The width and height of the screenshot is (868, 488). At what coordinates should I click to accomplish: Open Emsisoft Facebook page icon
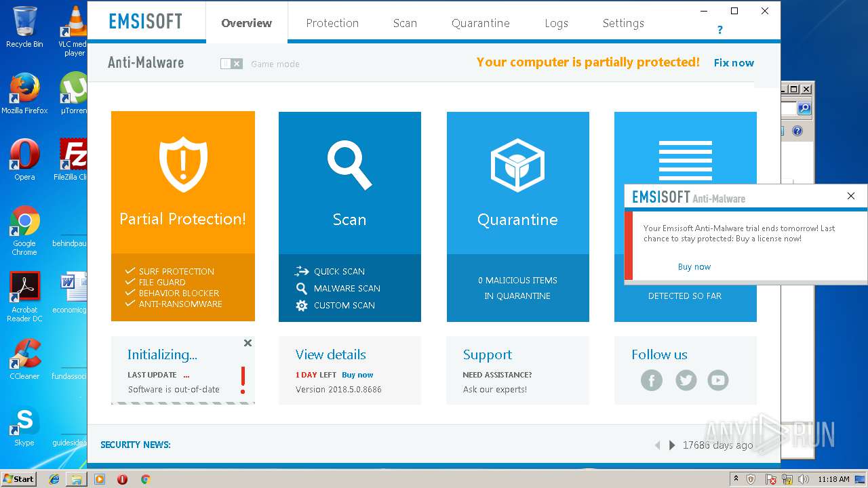coord(652,380)
